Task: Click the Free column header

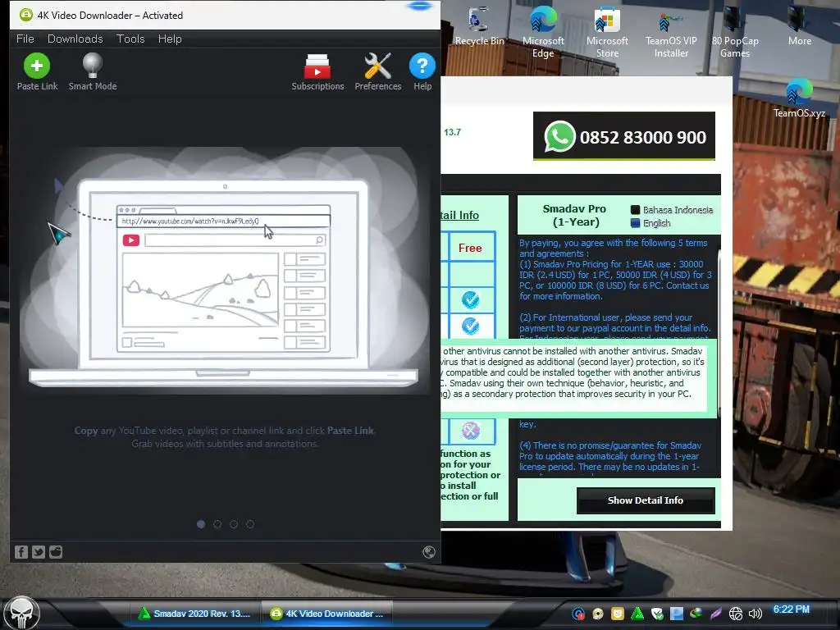Action: 470,248
